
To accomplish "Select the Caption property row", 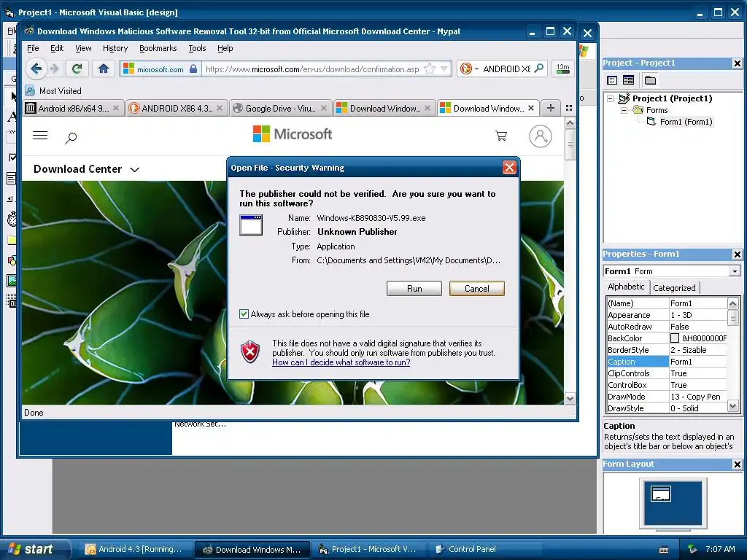I will point(667,362).
